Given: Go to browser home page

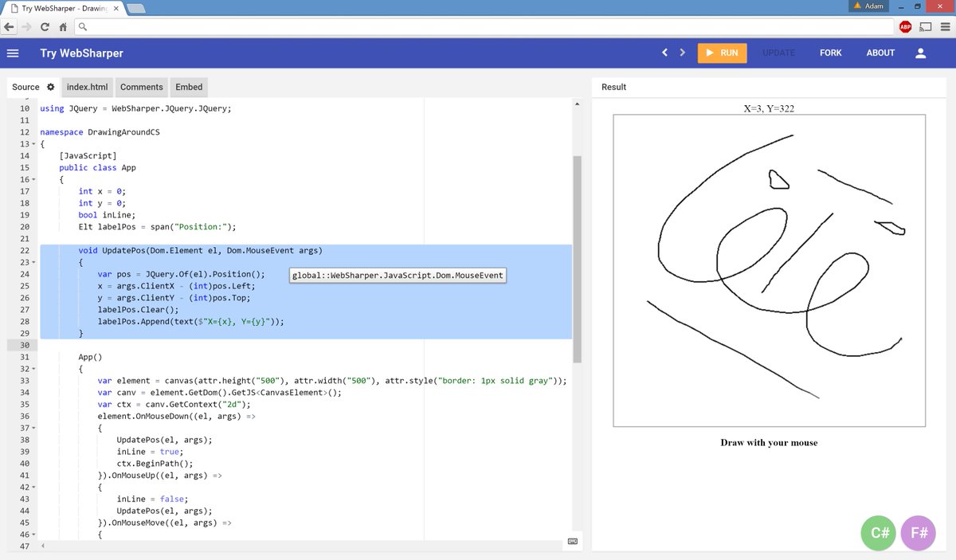Looking at the screenshot, I should [63, 27].
